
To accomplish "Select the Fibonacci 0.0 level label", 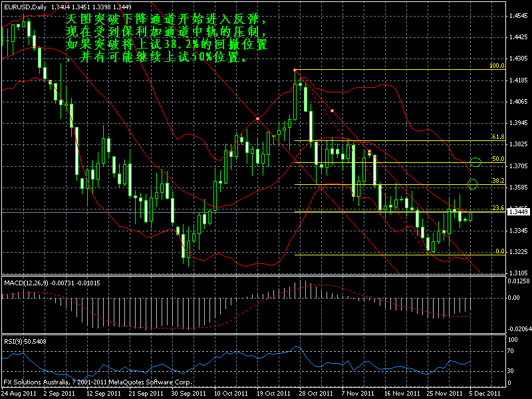I will click(x=500, y=251).
